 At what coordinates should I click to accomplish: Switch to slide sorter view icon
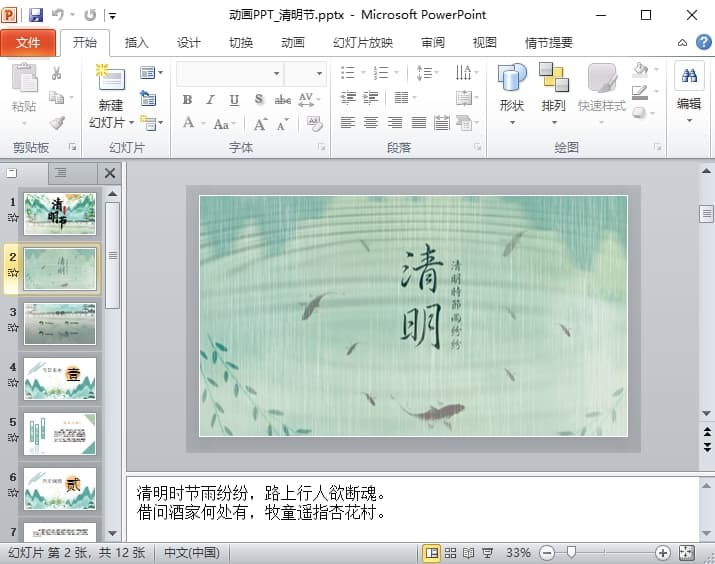(450, 553)
